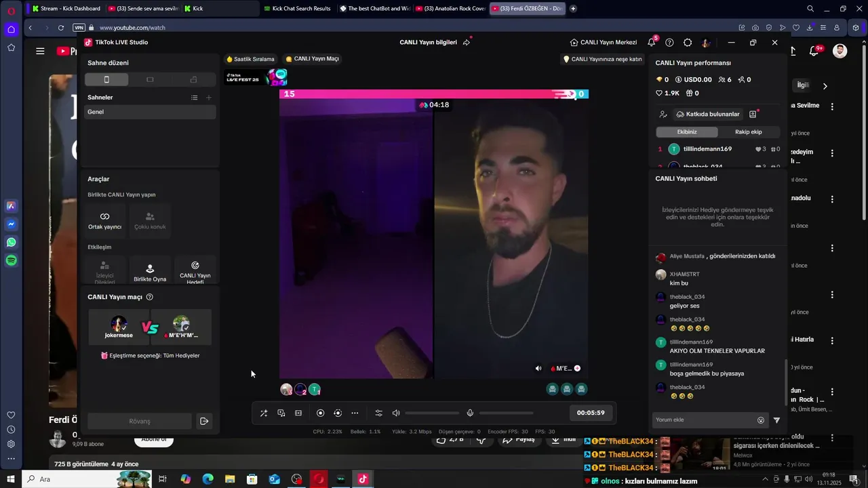Open YouTube account avatar menu
This screenshot has width=868, height=488.
pyautogui.click(x=840, y=51)
